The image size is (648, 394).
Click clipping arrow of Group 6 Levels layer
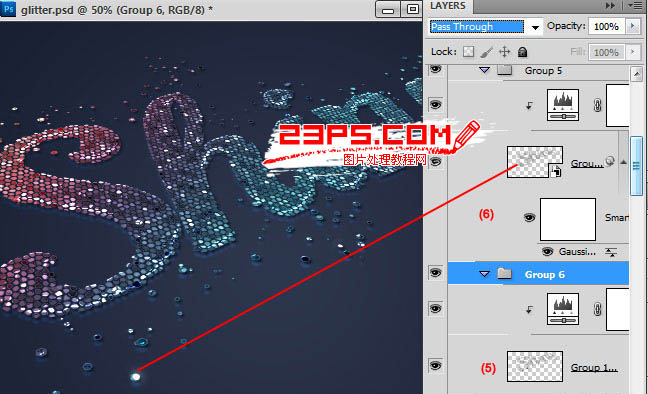(529, 310)
